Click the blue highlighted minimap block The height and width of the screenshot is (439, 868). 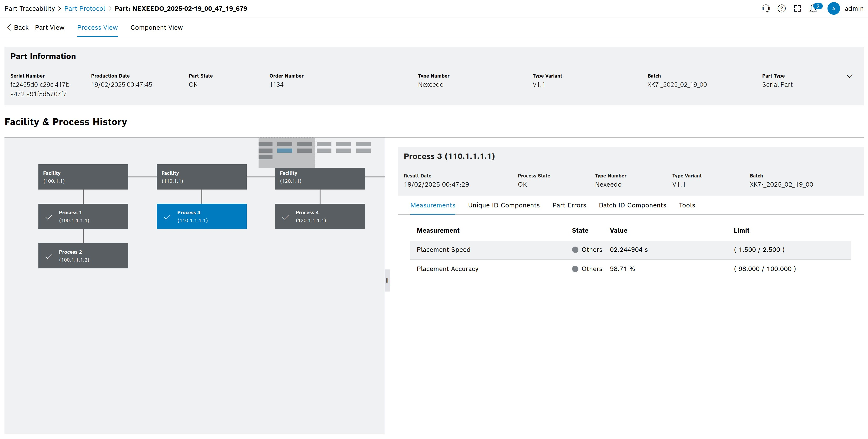(x=284, y=150)
